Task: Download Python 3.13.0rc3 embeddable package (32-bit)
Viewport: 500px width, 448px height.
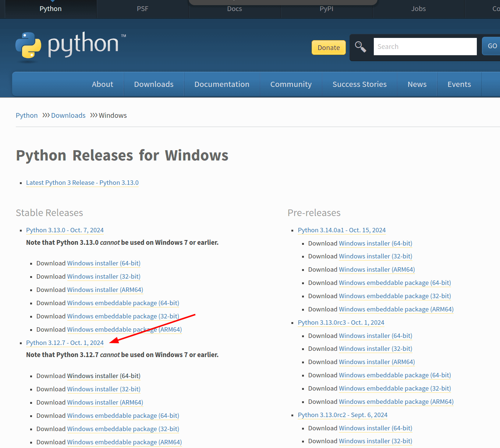Action: [395, 388]
